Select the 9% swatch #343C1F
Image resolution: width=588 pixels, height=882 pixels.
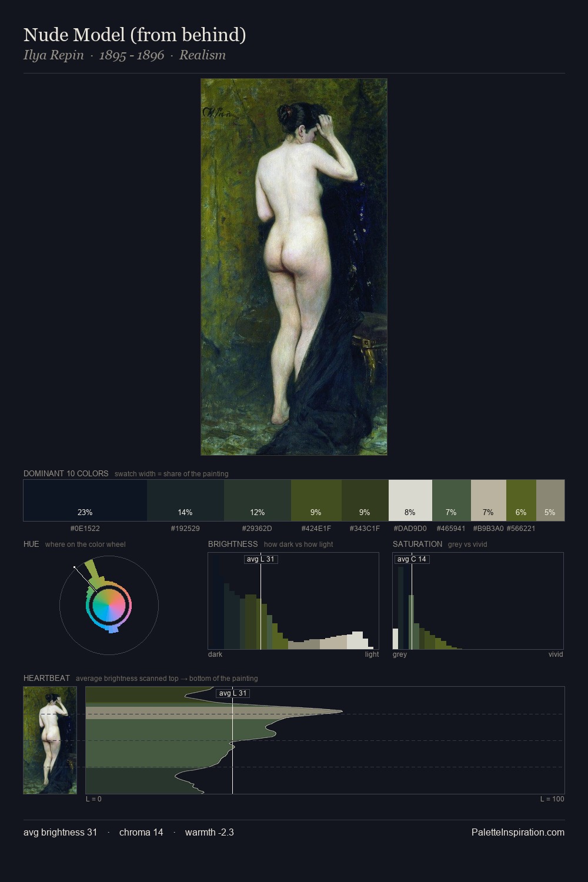(x=365, y=500)
